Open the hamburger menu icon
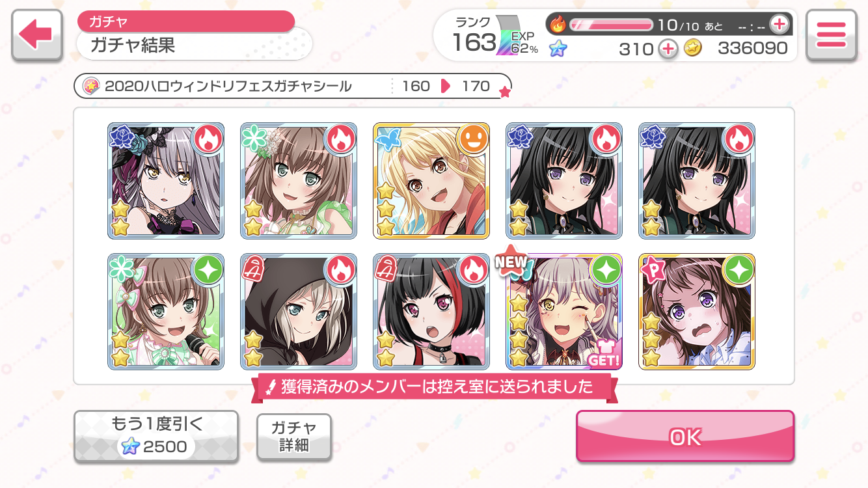The width and height of the screenshot is (868, 488). pyautogui.click(x=830, y=35)
